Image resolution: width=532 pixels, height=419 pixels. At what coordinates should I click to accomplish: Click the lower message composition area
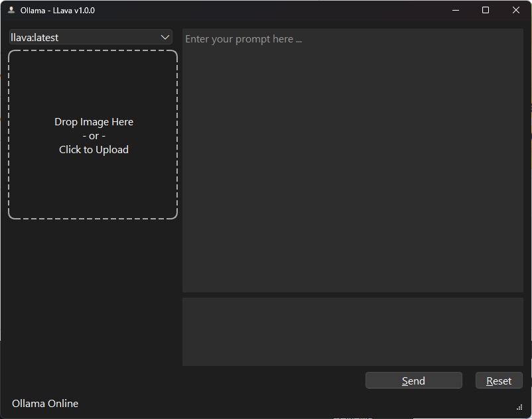point(352,331)
